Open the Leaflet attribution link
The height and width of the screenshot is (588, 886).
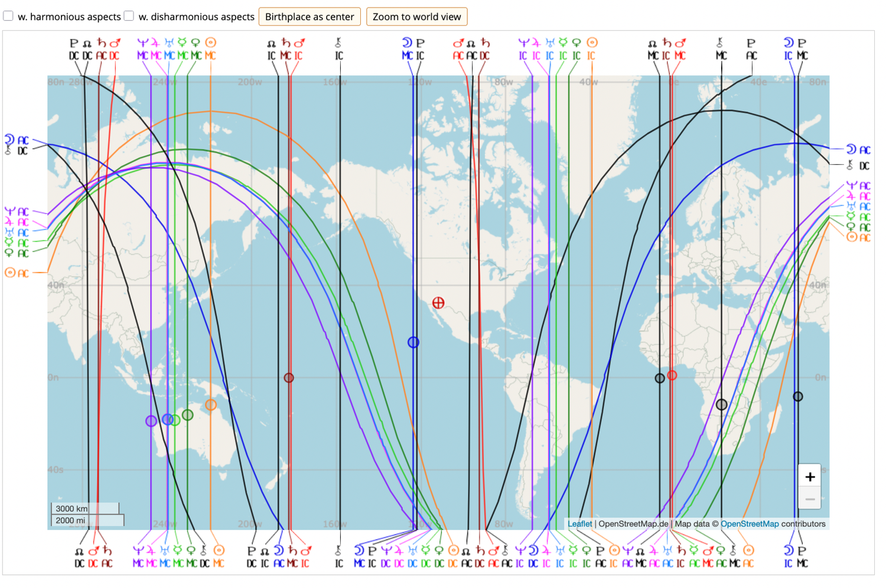click(579, 524)
